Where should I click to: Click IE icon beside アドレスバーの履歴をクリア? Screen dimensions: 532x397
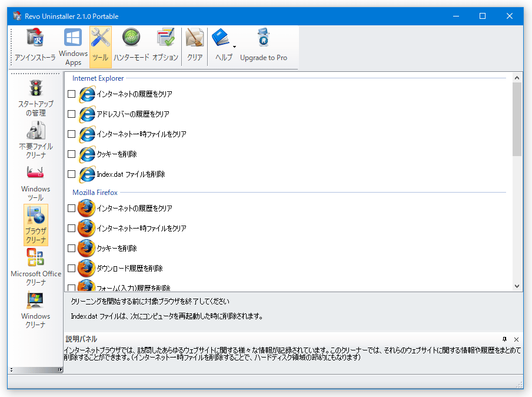87,114
